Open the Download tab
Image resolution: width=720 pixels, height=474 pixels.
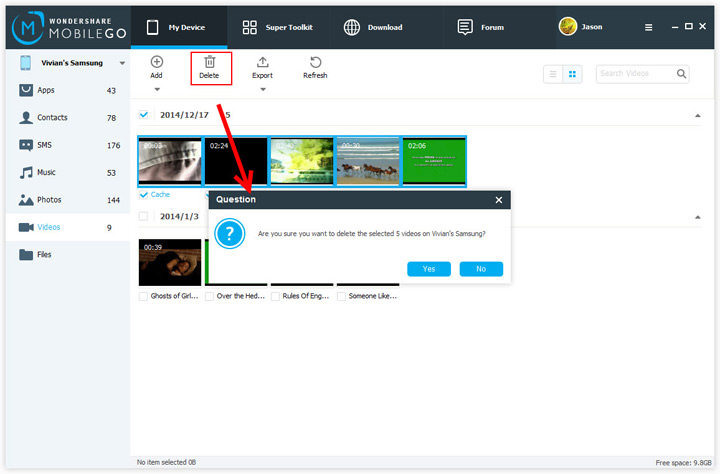tap(373, 28)
